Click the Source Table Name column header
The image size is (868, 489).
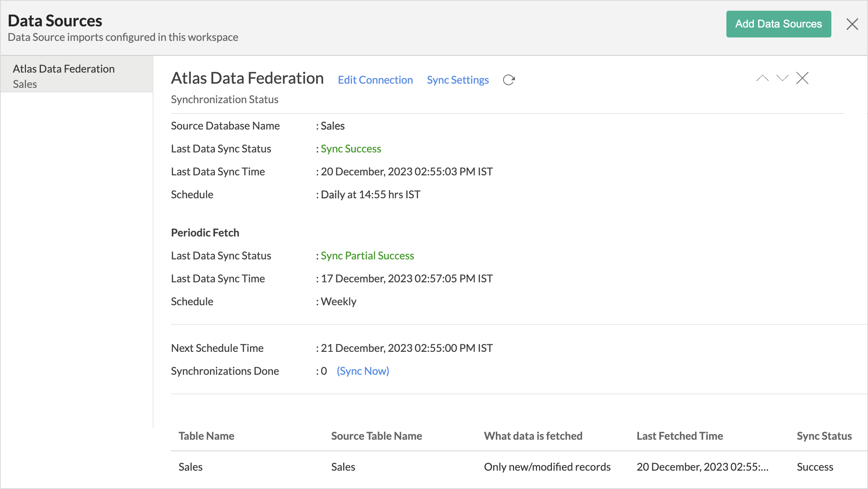376,436
